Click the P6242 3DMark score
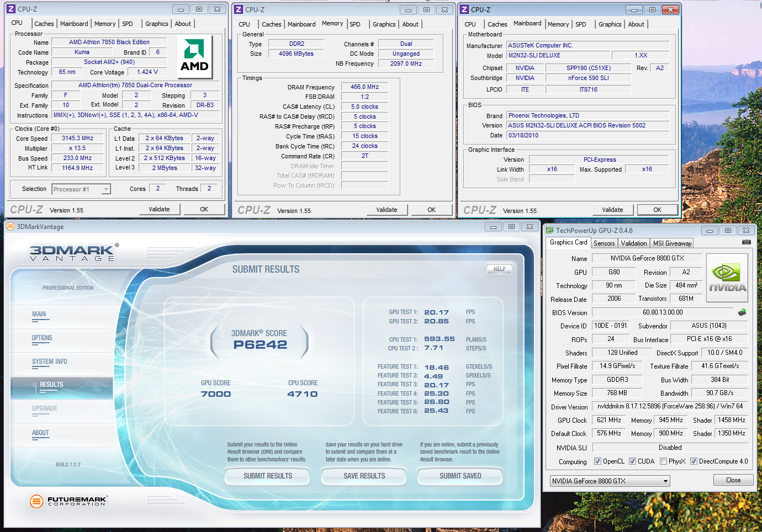This screenshot has height=532, width=762. click(260, 345)
